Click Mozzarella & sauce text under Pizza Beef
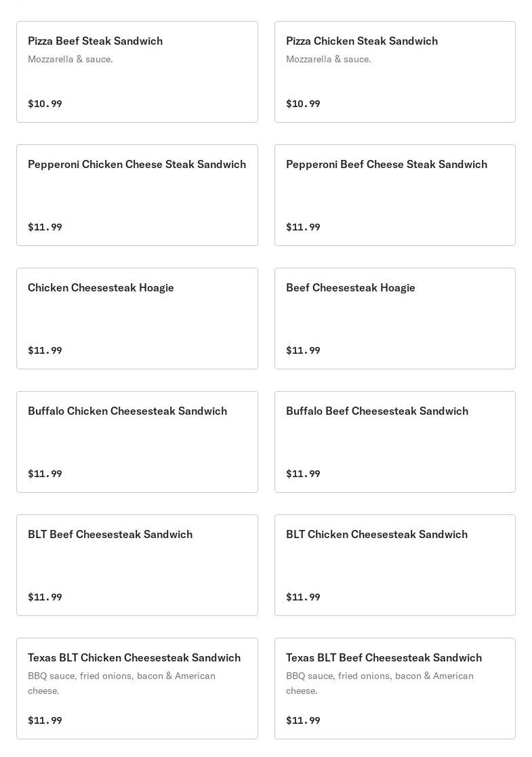The width and height of the screenshot is (532, 757). 70,60
